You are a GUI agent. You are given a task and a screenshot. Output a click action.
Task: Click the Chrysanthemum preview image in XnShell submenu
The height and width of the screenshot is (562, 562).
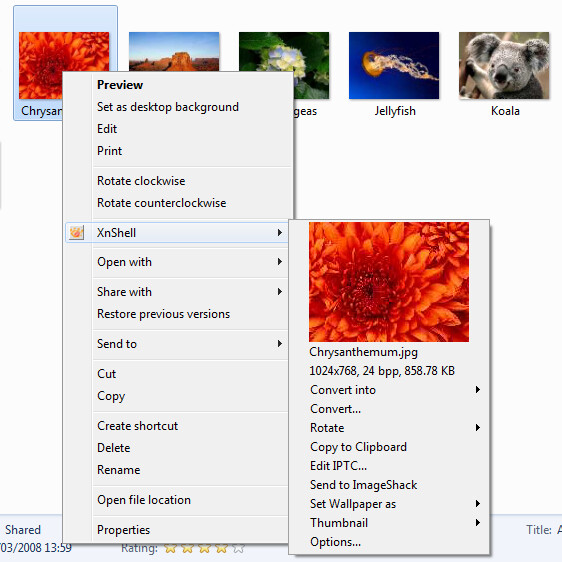pyautogui.click(x=389, y=282)
